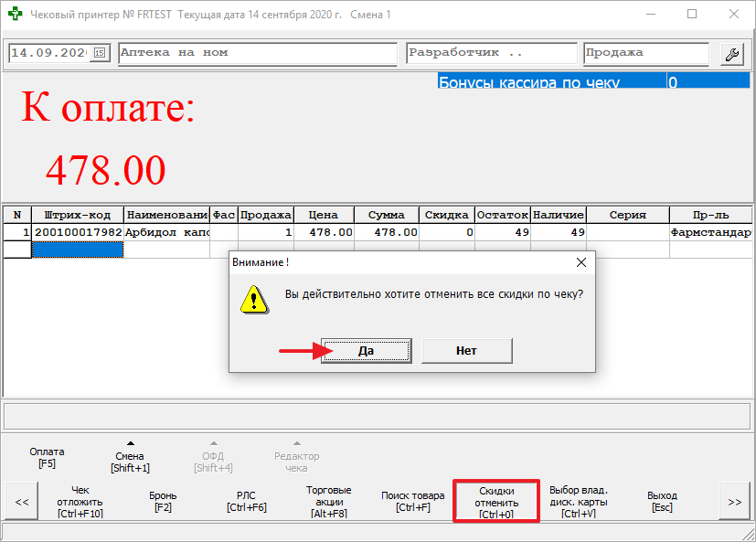The width and height of the screenshot is (756, 542).
Task: Click the Штрих-код column header
Action: (x=78, y=215)
